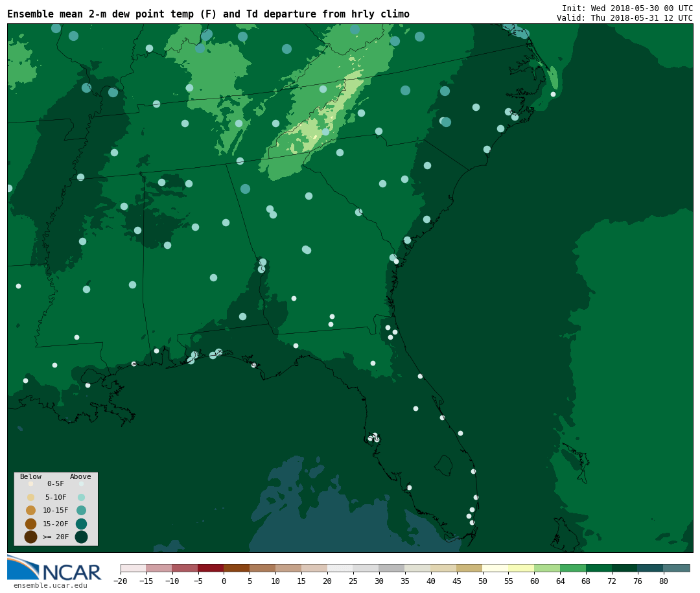Select the -10 to -5 colorbar swatch
The height and width of the screenshot is (593, 700).
(x=185, y=568)
